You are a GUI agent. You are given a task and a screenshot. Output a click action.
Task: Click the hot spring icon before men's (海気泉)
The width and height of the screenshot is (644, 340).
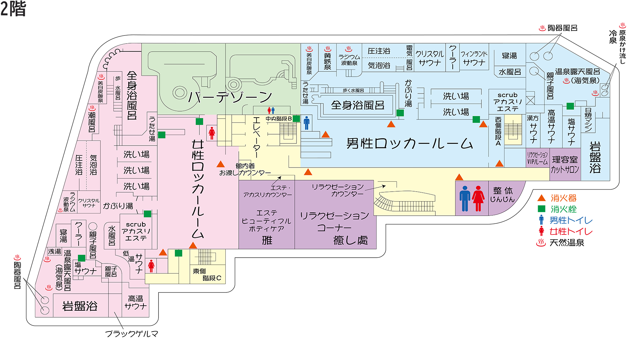[566, 81]
